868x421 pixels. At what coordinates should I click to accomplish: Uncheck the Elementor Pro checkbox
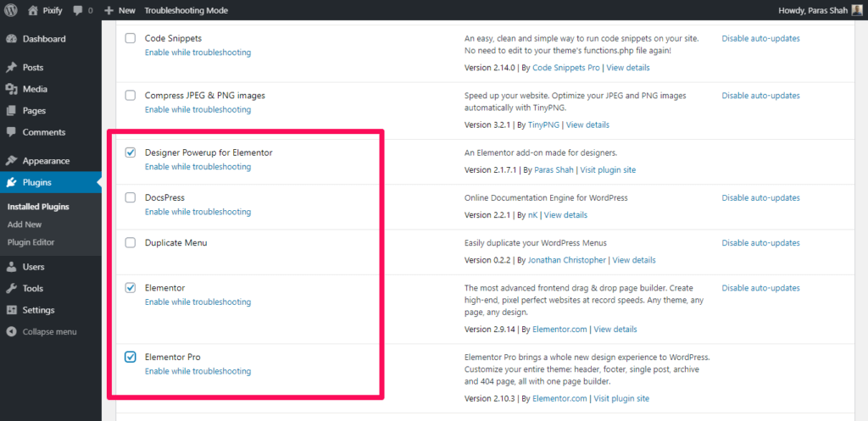(130, 357)
